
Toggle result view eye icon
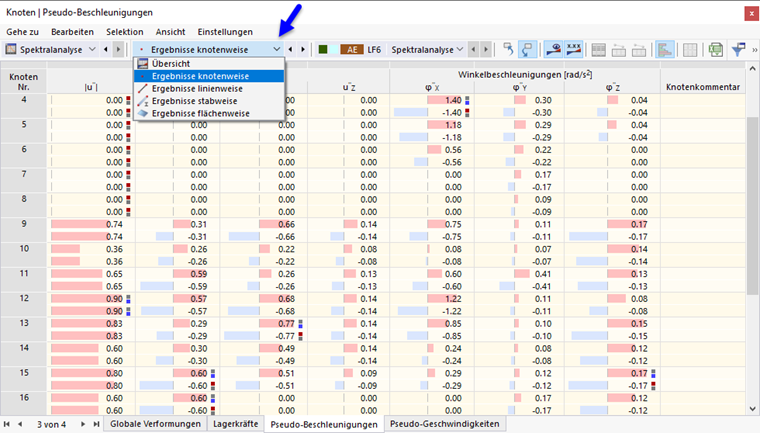coord(554,49)
